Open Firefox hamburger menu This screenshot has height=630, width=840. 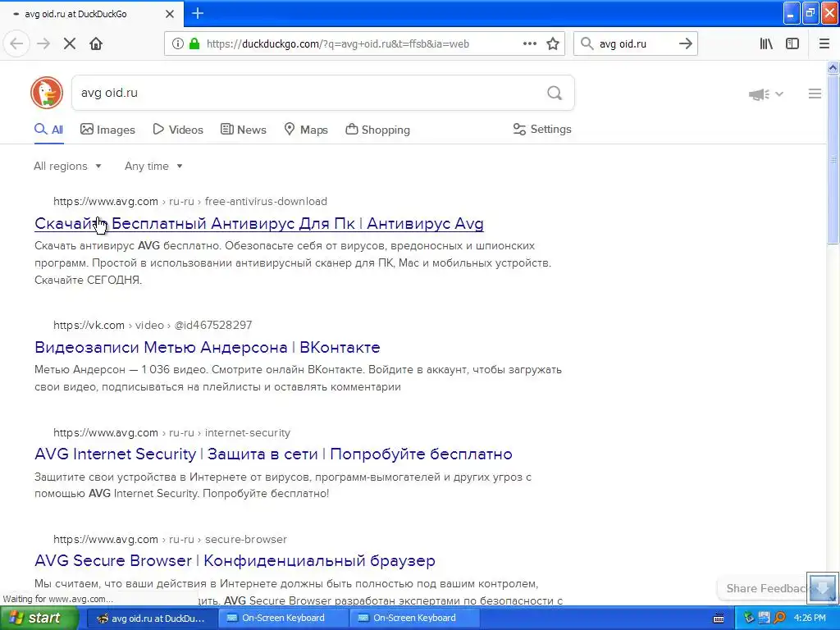click(x=824, y=44)
